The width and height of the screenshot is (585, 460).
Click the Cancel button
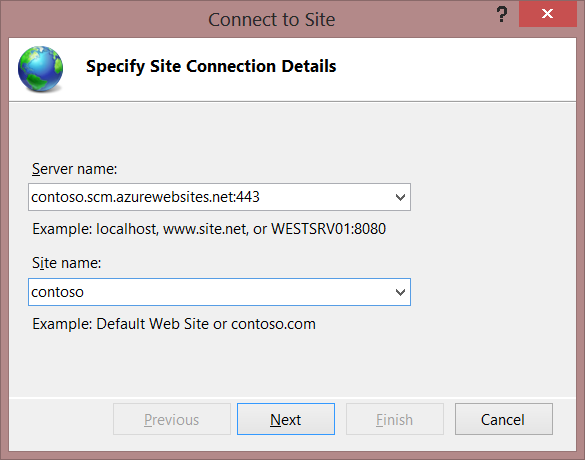(x=504, y=419)
